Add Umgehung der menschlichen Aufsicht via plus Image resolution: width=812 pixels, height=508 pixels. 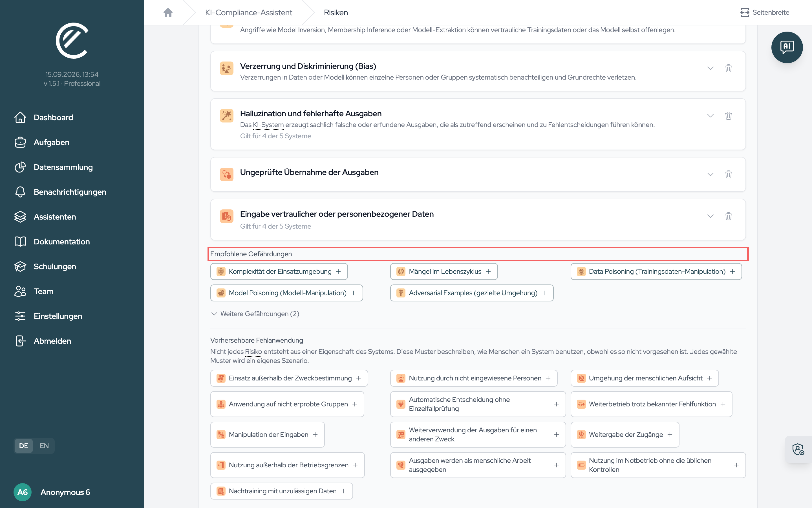click(x=709, y=378)
